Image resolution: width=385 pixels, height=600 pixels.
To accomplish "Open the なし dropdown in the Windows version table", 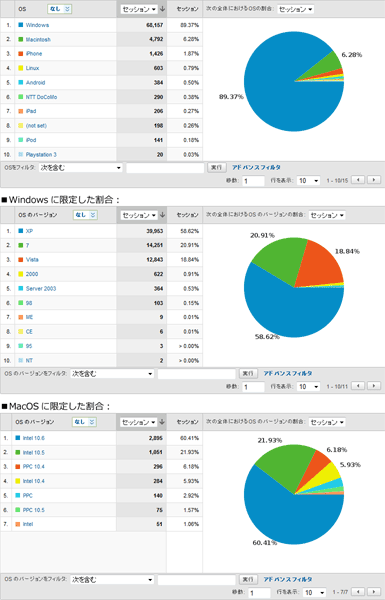I will click(x=85, y=215).
